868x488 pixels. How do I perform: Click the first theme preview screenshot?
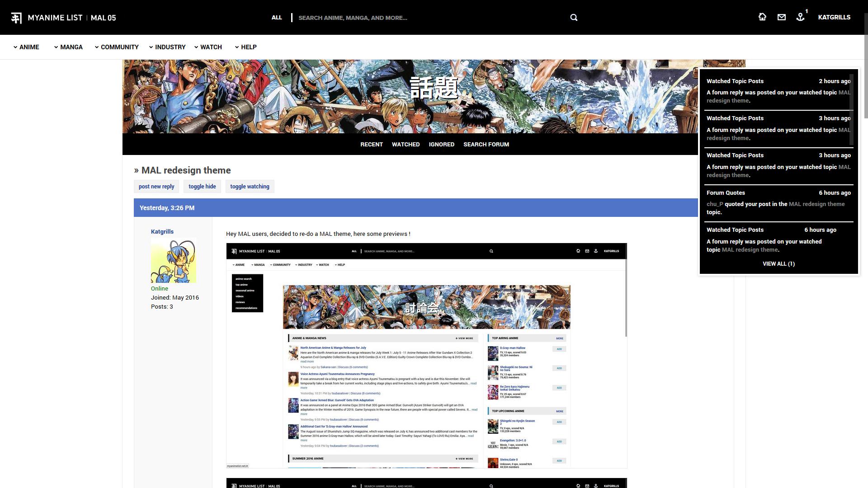[x=426, y=356]
